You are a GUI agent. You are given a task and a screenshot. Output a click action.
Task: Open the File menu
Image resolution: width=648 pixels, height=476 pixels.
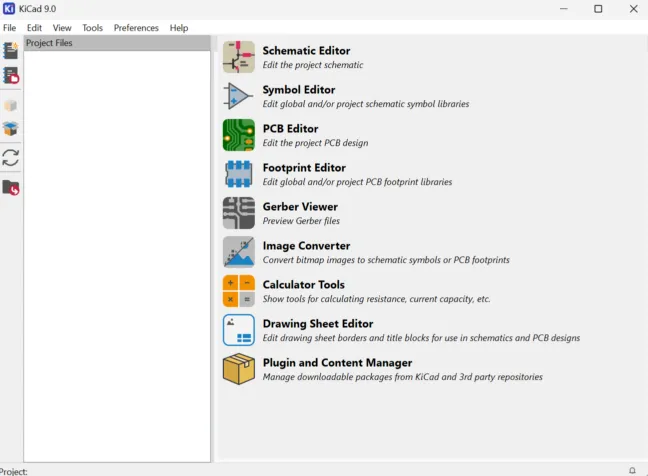10,28
